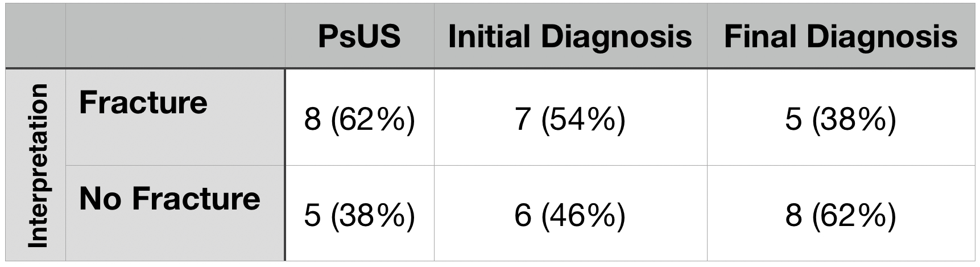The width and height of the screenshot is (980, 267).
Task: Select Final Diagnosis fracture cell 5 (38%)
Action: click(841, 117)
